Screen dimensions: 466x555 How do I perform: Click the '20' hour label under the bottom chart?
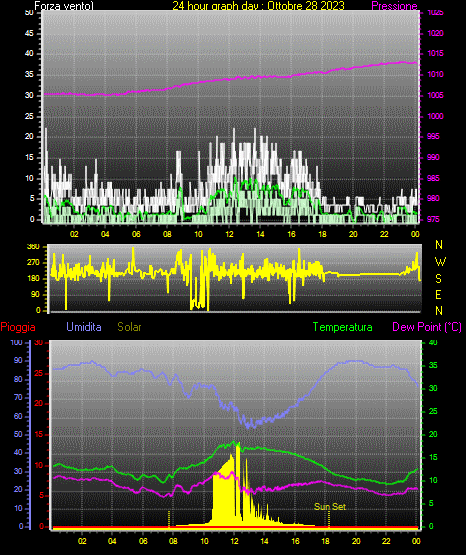pyautogui.click(x=356, y=541)
